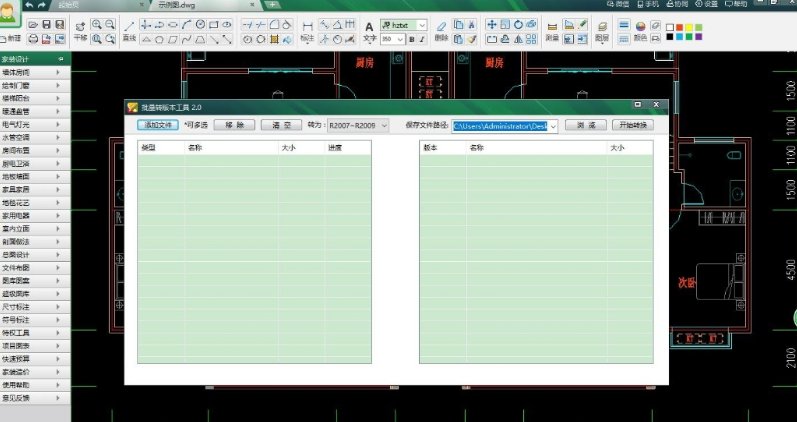
Task: Click the 添加文件 button
Action: [x=158, y=126]
